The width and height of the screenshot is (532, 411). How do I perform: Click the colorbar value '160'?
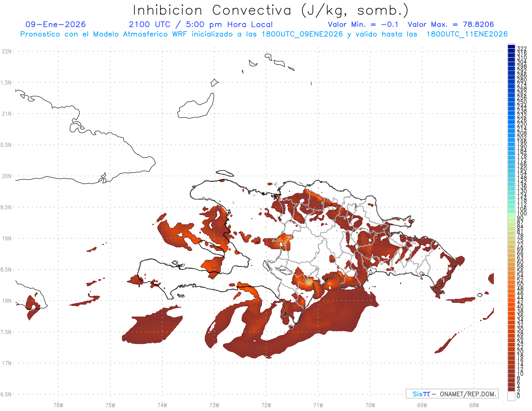(x=522, y=168)
